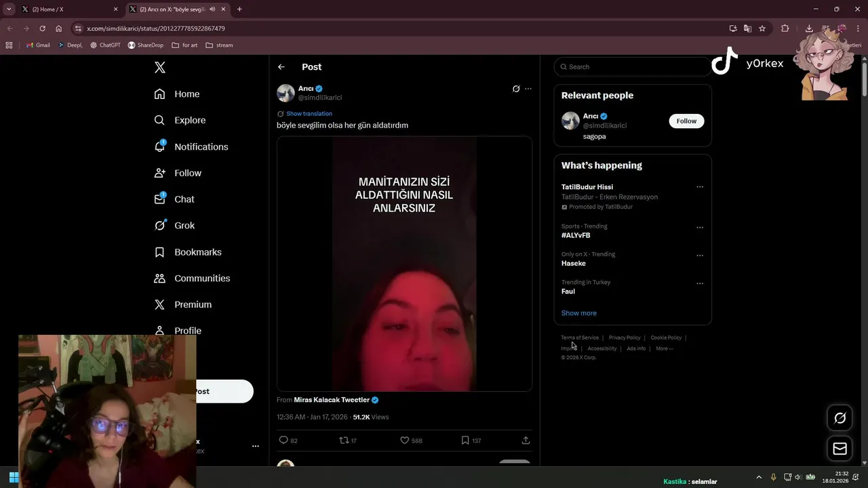Click the reply icon with 82
The image size is (868, 488).
[288, 441]
